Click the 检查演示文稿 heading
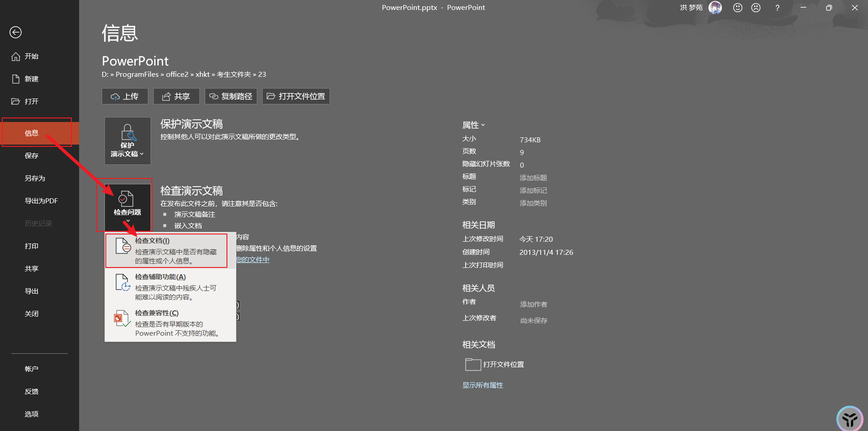Screen dimensions: 868x431 (192, 191)
